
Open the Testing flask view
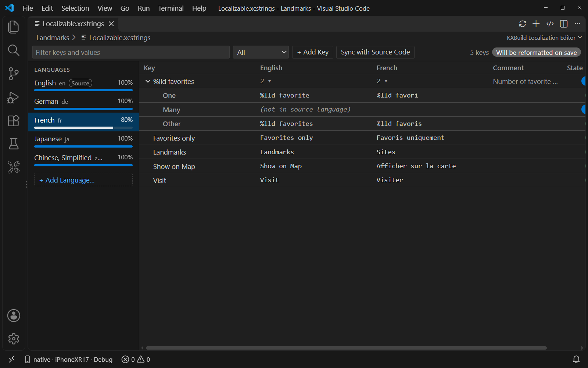14,144
